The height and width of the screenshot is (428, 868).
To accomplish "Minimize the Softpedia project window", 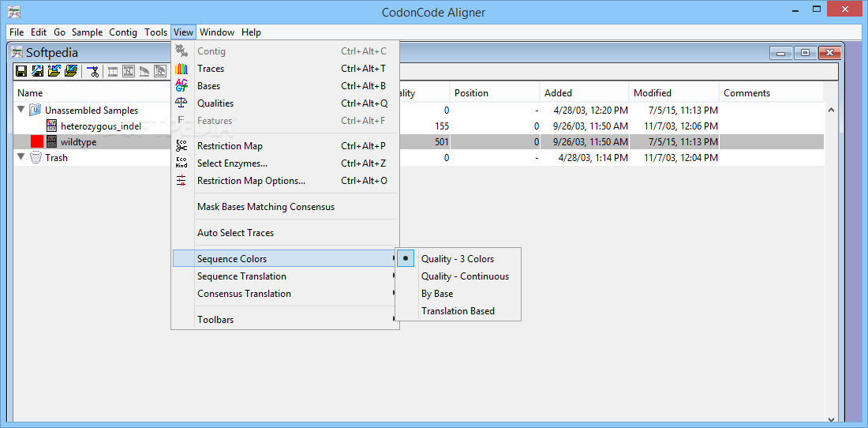I will pos(781,53).
